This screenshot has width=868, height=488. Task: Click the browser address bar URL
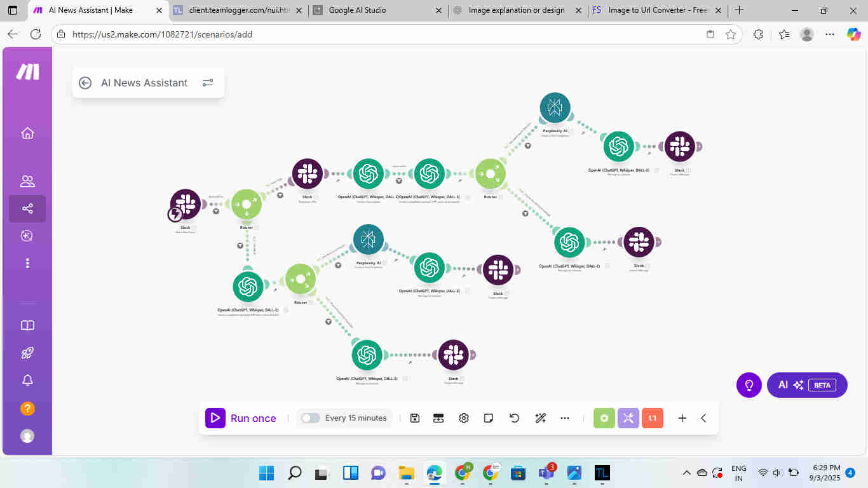click(162, 34)
